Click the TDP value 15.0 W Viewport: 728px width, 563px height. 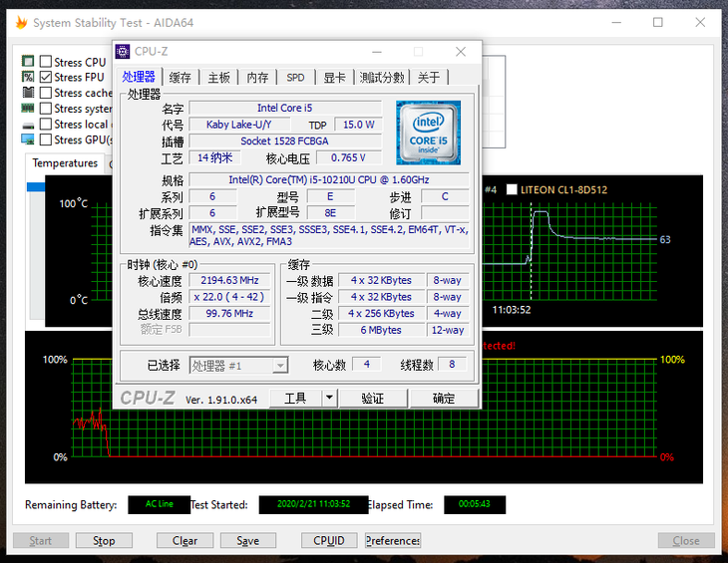(x=358, y=125)
